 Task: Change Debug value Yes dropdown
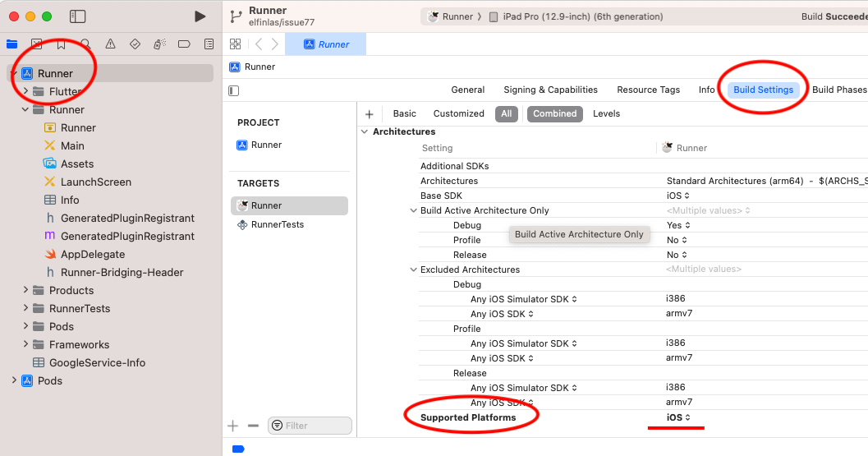pyautogui.click(x=678, y=225)
